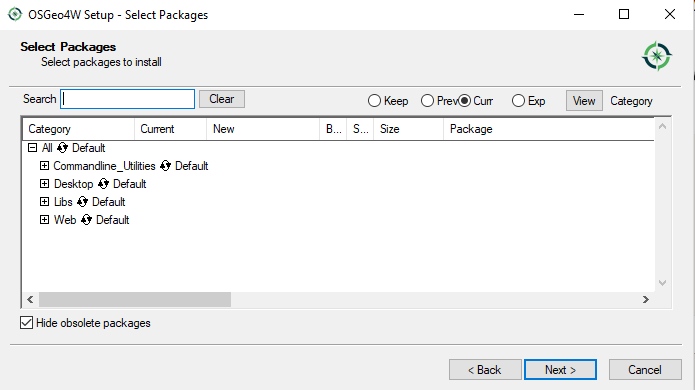Click the Category column header
Viewport: 695px width, 390px height.
78,129
